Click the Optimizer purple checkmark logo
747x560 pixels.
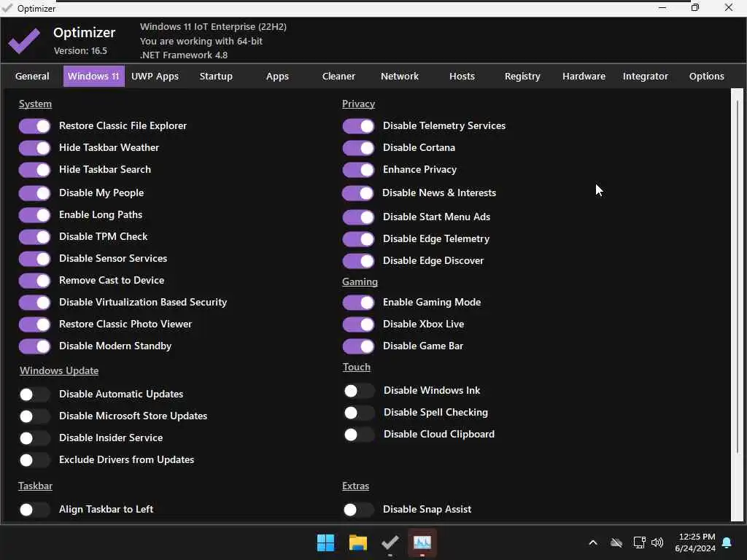(x=24, y=41)
